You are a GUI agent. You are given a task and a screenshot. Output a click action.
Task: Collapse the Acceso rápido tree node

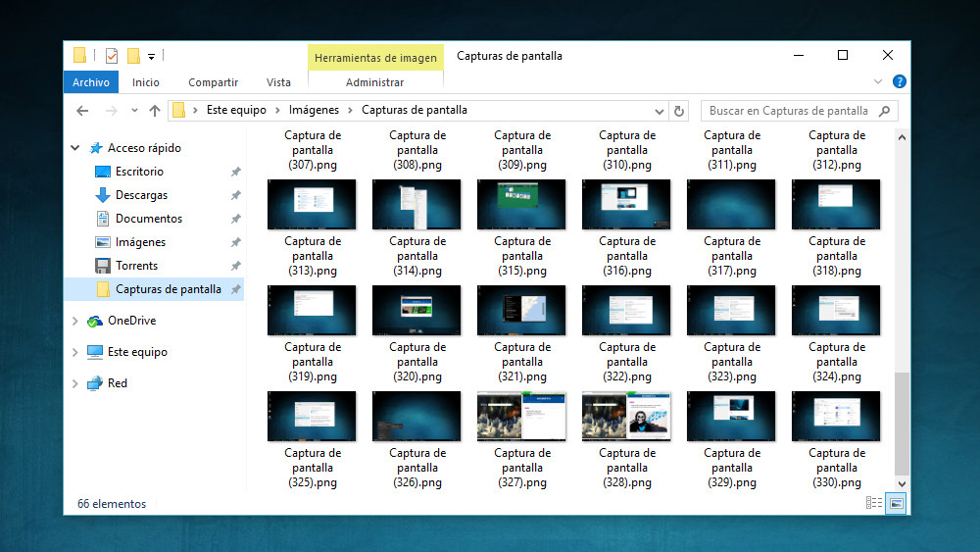[x=75, y=147]
